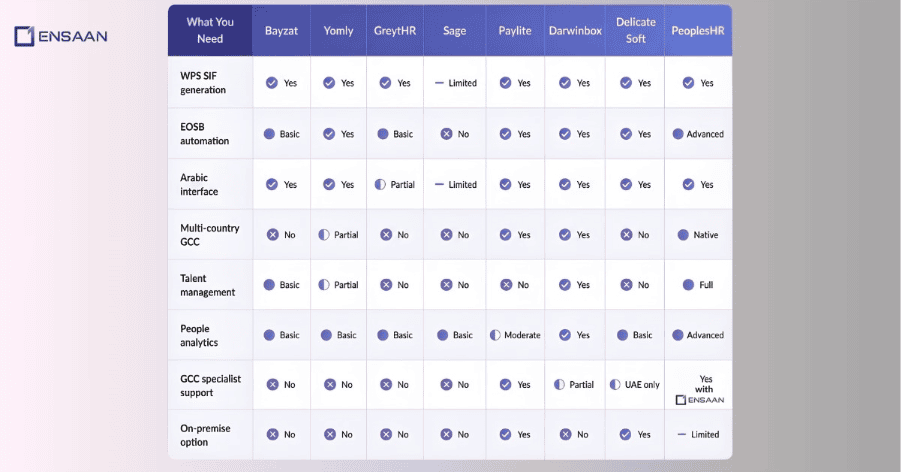This screenshot has width=901, height=472.
Task: Click Ensaan logo in PeoplesHR GCC support cell
Action: pos(699,400)
